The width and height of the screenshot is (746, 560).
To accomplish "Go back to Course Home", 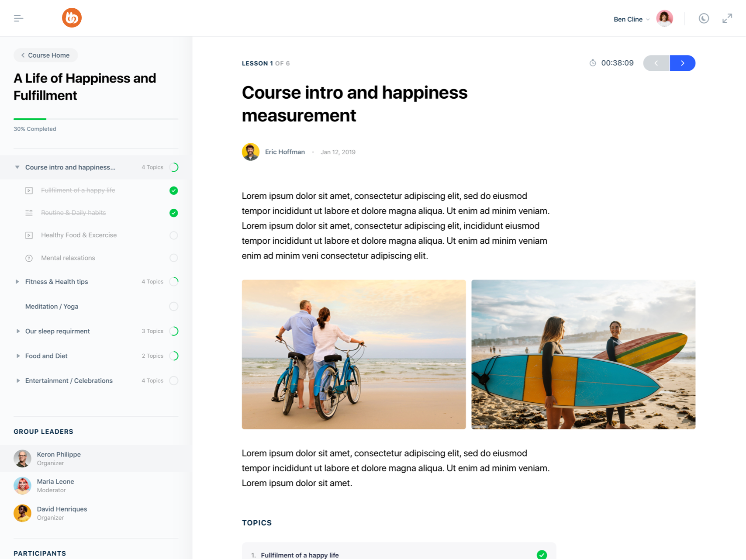I will pyautogui.click(x=45, y=55).
